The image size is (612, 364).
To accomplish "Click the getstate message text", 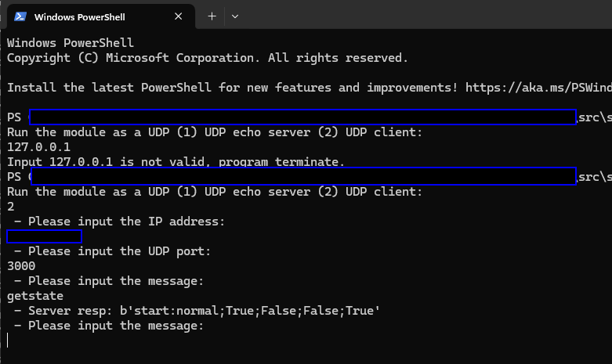I will 35,296.
